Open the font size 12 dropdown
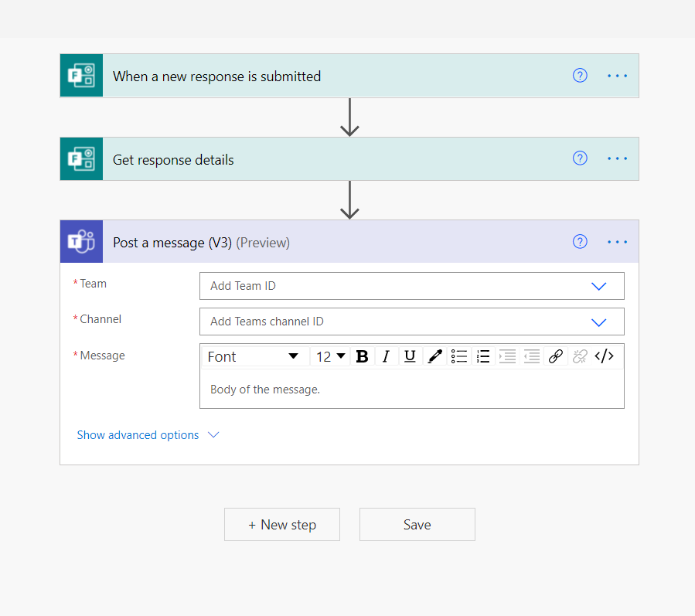This screenshot has width=695, height=616. 330,356
